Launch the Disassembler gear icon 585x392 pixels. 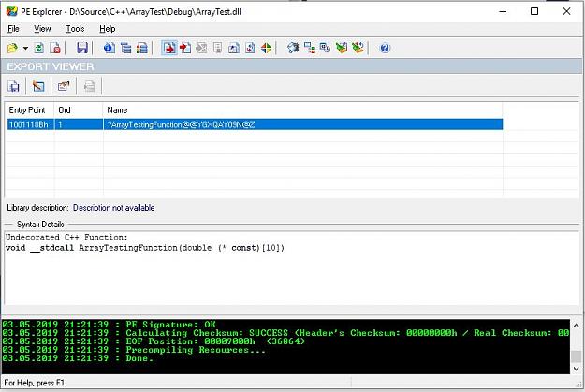tap(293, 48)
